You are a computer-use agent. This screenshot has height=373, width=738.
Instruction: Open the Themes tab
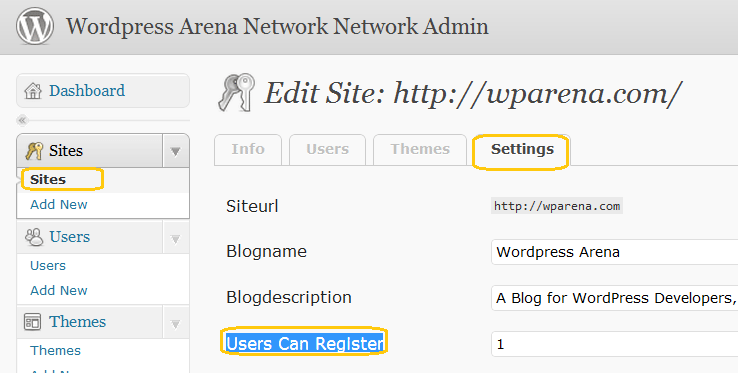tap(420, 150)
